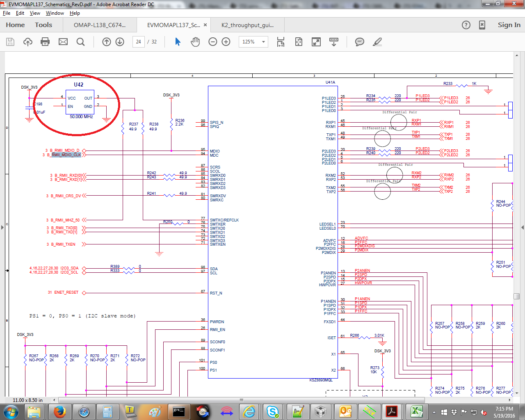
Task: Switch to the Tools tab
Action: (x=43, y=25)
